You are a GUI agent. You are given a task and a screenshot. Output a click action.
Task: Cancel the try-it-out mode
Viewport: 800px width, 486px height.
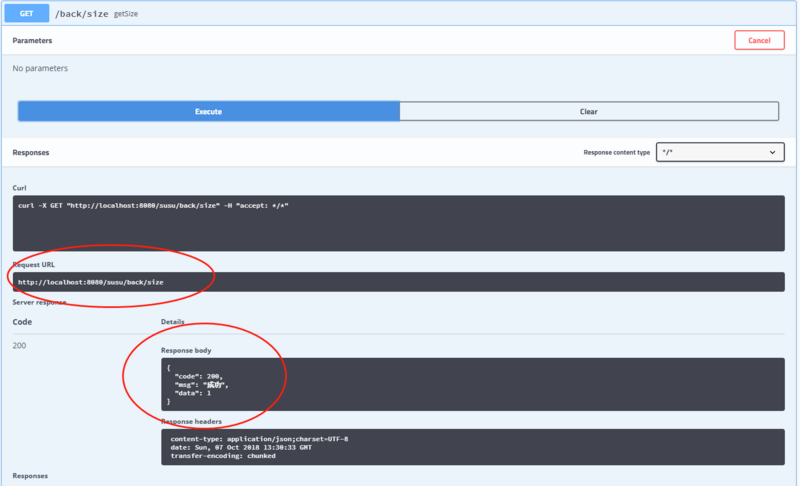[x=759, y=40]
